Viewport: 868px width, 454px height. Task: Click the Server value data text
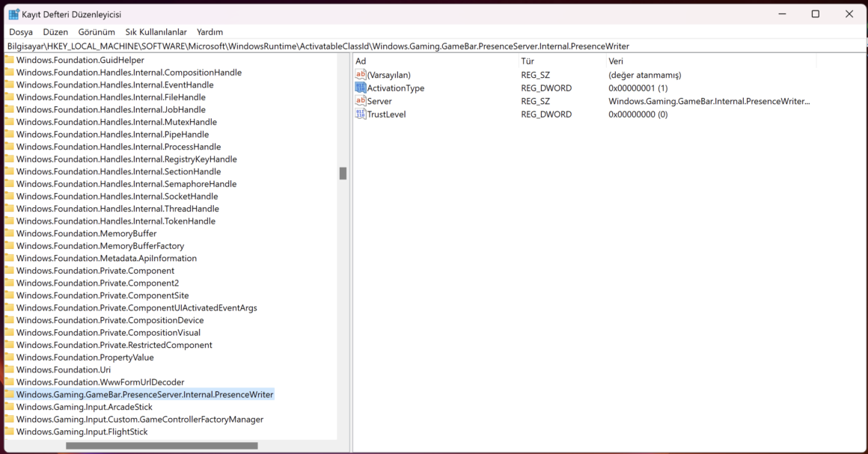(709, 101)
